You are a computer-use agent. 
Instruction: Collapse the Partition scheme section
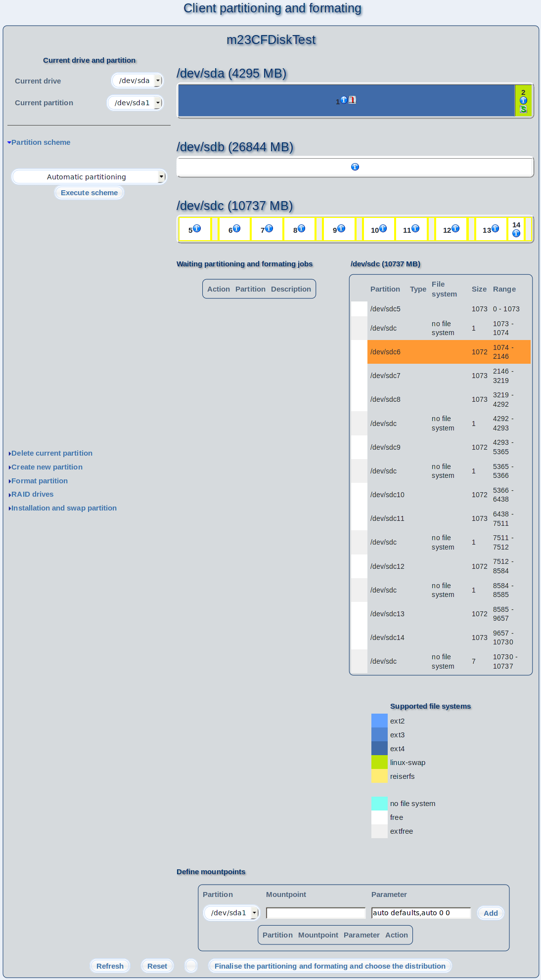tap(41, 142)
